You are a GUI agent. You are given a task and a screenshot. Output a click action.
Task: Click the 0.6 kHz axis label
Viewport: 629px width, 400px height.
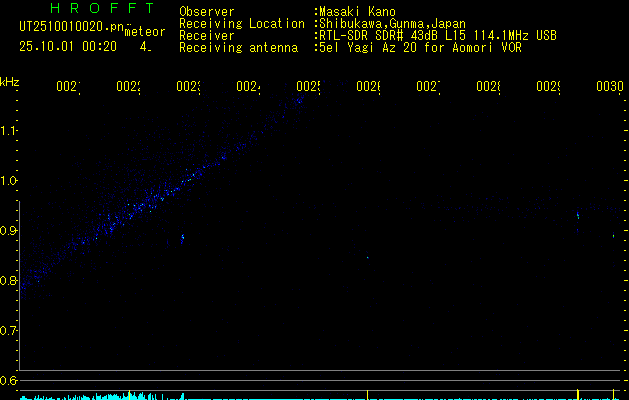click(8, 380)
